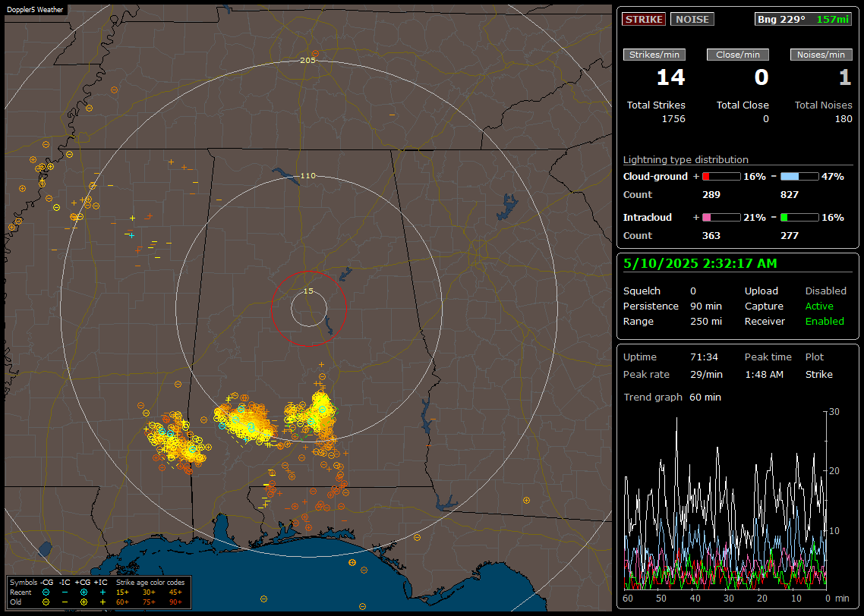864x616 pixels.
Task: Click the Lightning type distribution heading
Action: (x=686, y=159)
